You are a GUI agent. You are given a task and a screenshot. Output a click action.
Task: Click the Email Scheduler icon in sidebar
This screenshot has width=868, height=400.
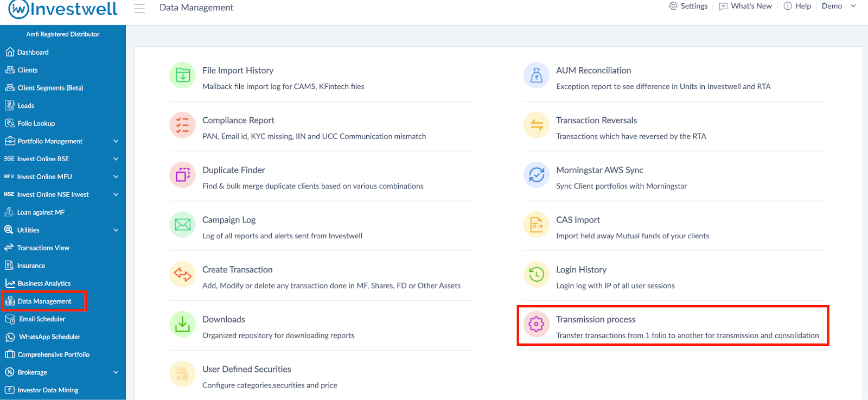pos(10,319)
